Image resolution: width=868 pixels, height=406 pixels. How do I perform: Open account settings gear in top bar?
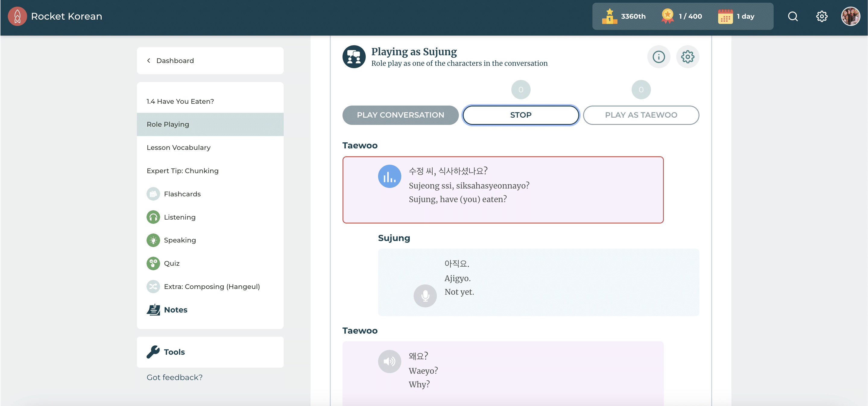(822, 16)
